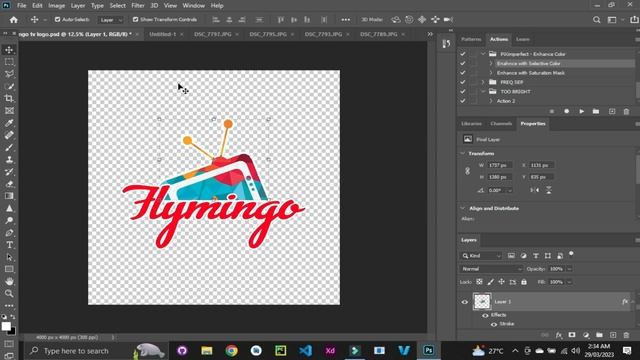
Task: Select the Hand tool
Action: [9, 281]
